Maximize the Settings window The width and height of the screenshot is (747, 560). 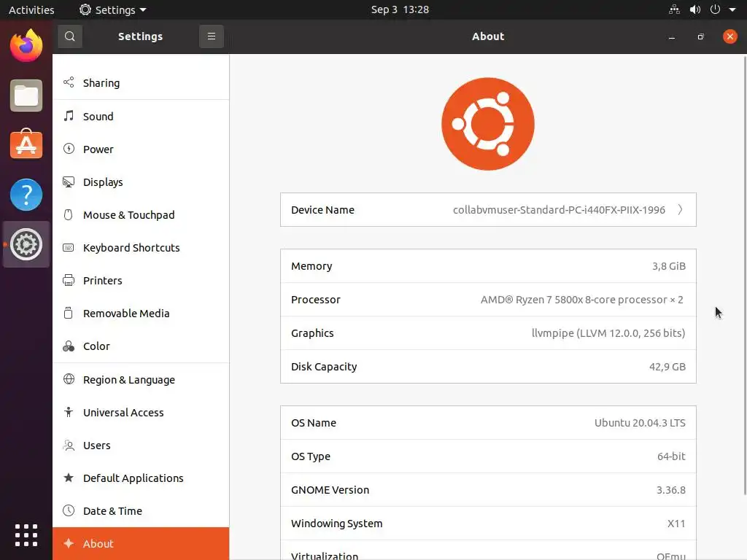[700, 36]
